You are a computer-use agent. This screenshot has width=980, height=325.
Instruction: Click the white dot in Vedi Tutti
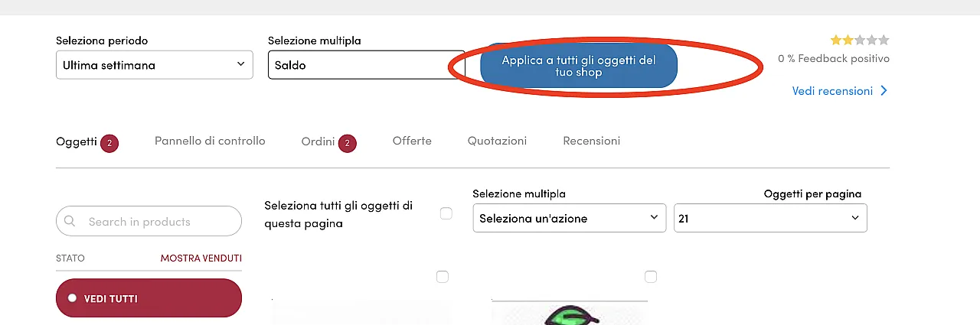tap(72, 298)
